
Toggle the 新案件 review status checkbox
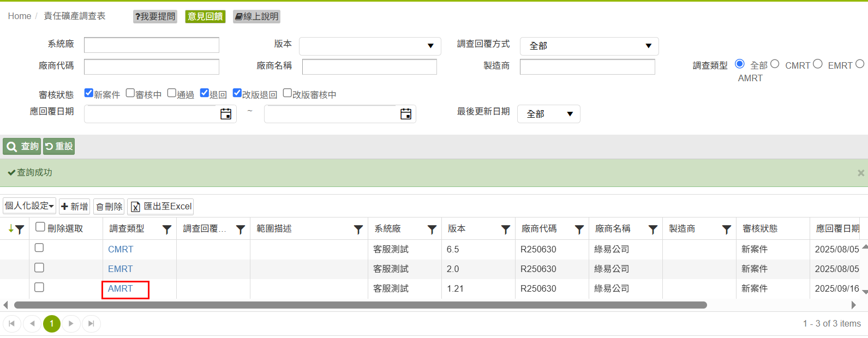[x=89, y=93]
